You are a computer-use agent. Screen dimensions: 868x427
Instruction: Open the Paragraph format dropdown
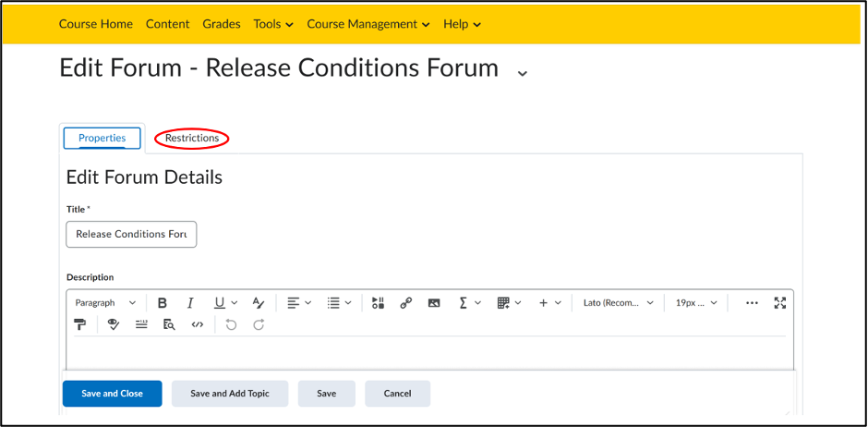pyautogui.click(x=105, y=303)
